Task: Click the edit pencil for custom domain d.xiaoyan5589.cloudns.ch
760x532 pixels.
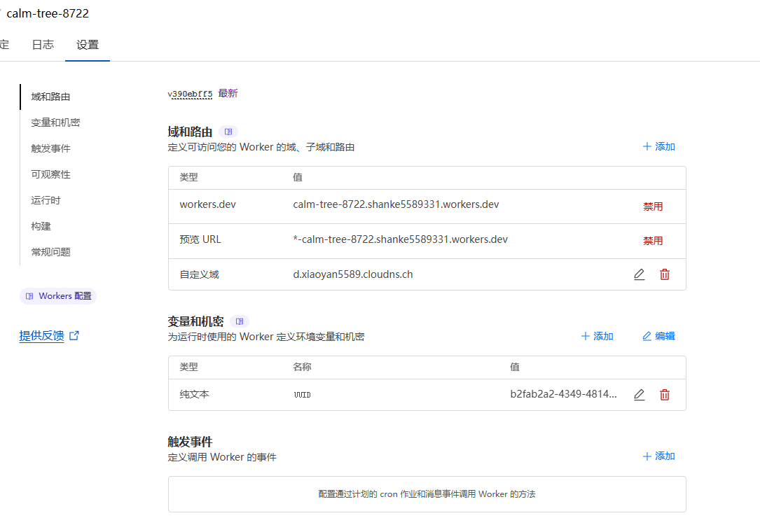Action: click(639, 275)
